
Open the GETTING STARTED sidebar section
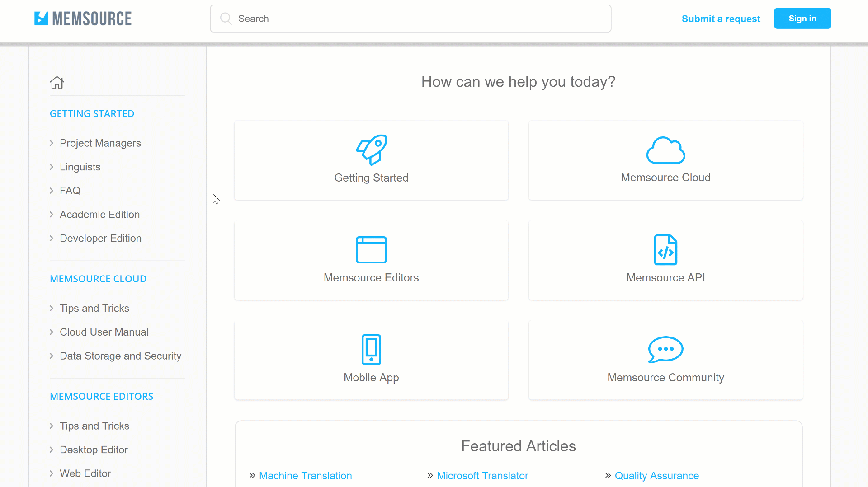(92, 114)
